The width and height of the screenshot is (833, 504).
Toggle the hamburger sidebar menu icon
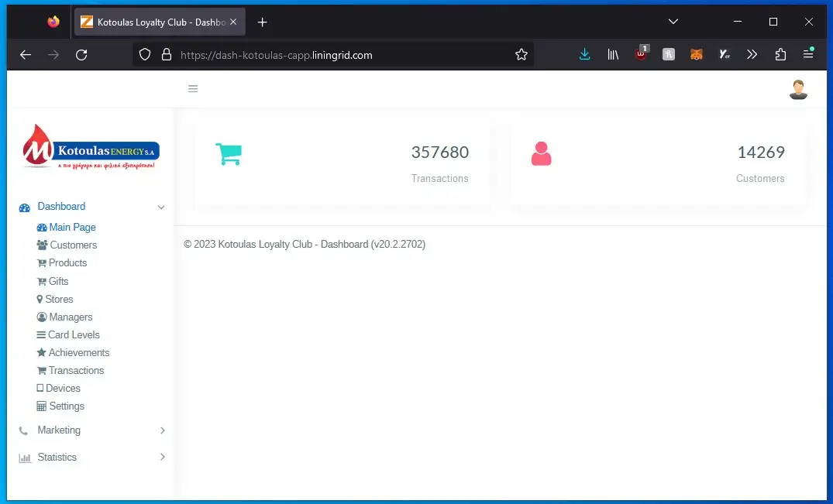pyautogui.click(x=193, y=89)
